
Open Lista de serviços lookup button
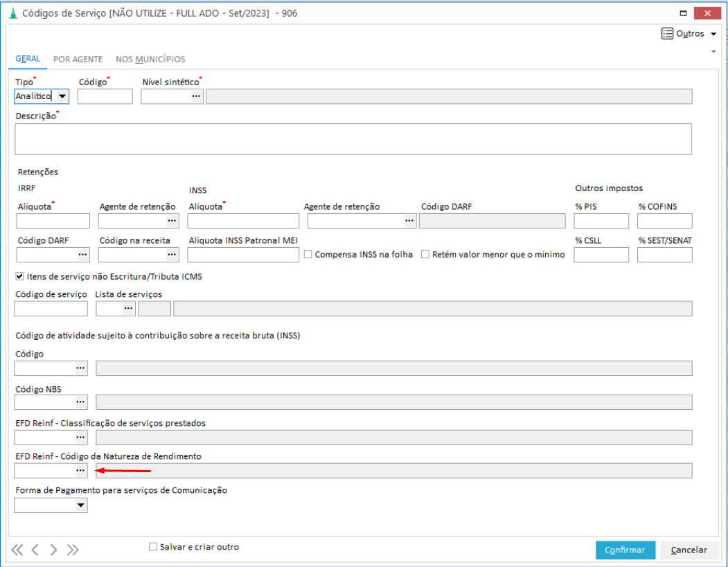[x=128, y=309]
